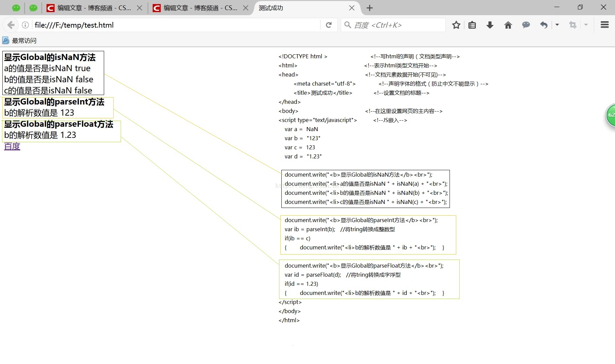615x364 pixels.
Task: Click the screenshot crop toolbar icon
Action: click(x=573, y=25)
